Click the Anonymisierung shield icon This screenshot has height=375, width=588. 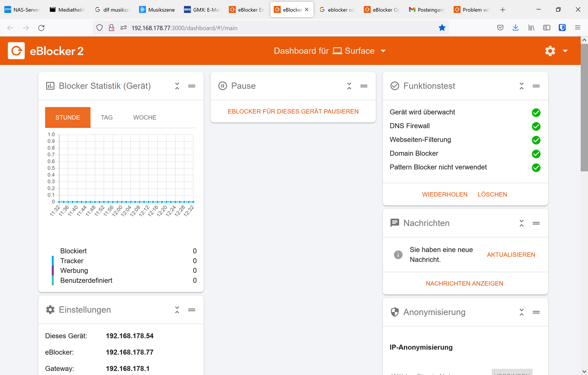coord(395,312)
